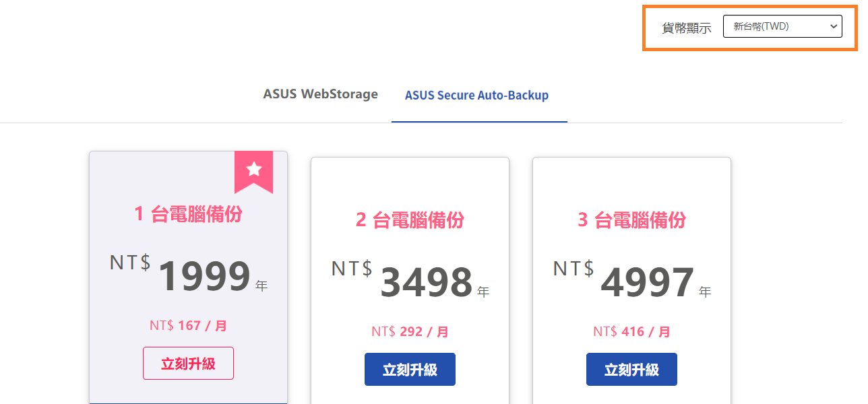
Task: Click the NT$ 4997 yearly price
Action: (x=632, y=279)
